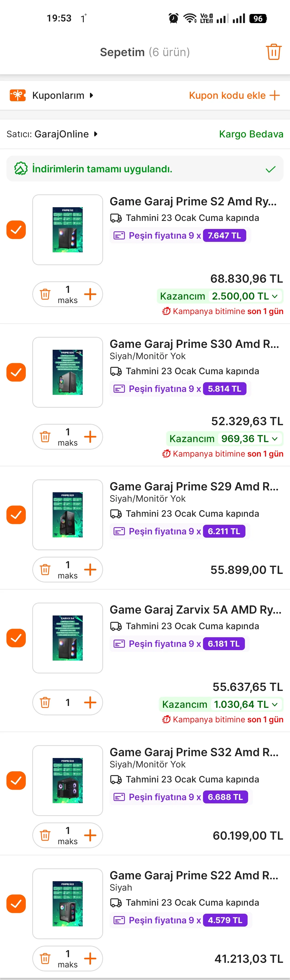Toggle the Prime S22 selection checkbox
The height and width of the screenshot is (980, 290).
click(16, 904)
